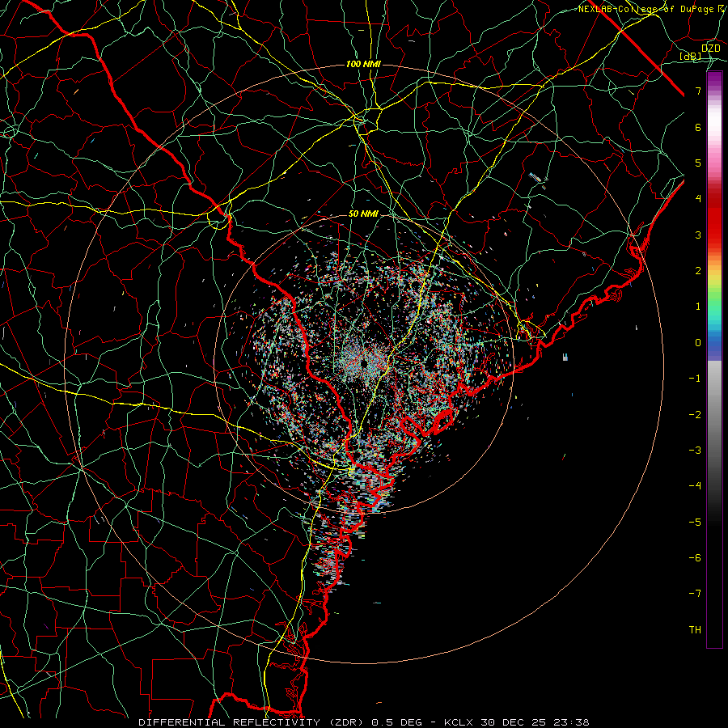The image size is (728, 728).
Task: Click the TH threshold label on the scale
Action: pos(695,629)
